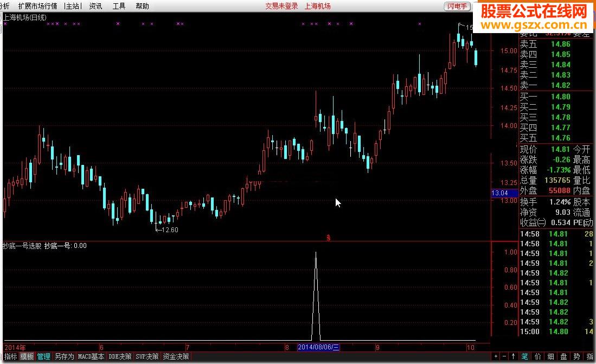This screenshot has height=364, width=596.
Task: Click the 外盘 value 55088
Action: coord(560,190)
